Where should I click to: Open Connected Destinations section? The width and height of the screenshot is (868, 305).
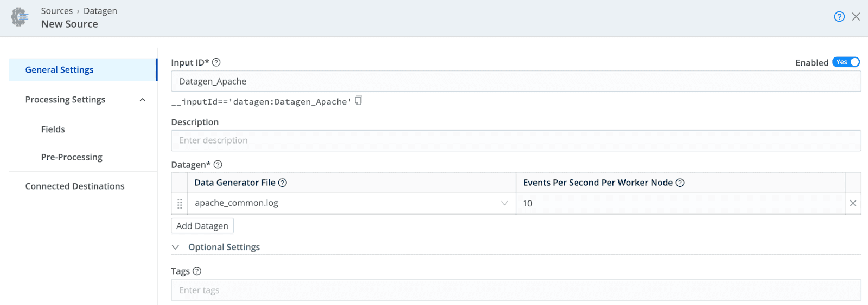pyautogui.click(x=75, y=186)
